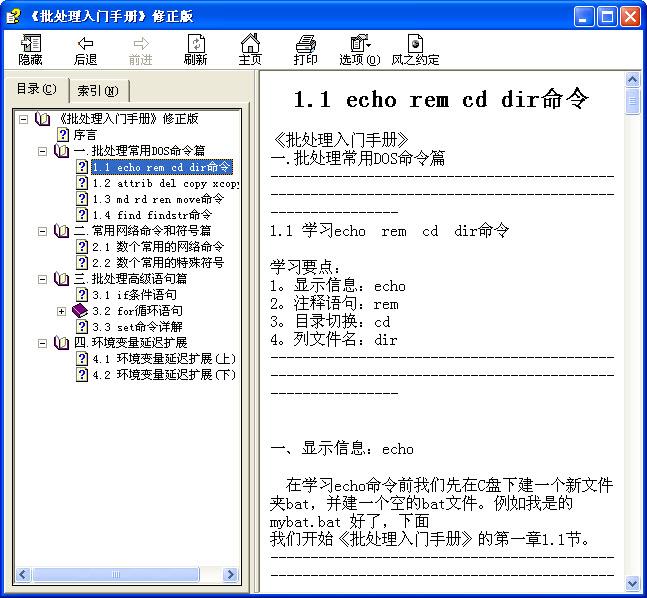The width and height of the screenshot is (647, 598).
Task: Select the 四.环境变量延迟扩展 chapter label
Action: point(130,343)
